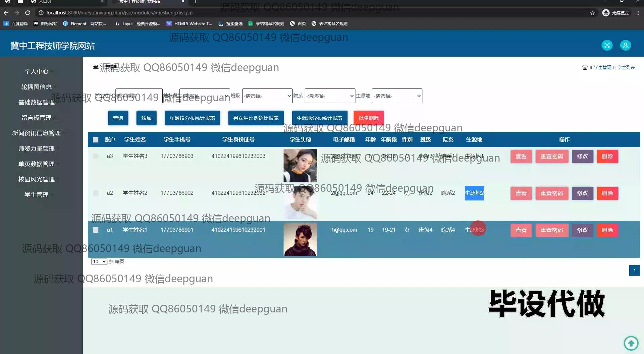This screenshot has width=644, height=354.
Task: Open the browser three-dot menu
Action: pos(638,13)
